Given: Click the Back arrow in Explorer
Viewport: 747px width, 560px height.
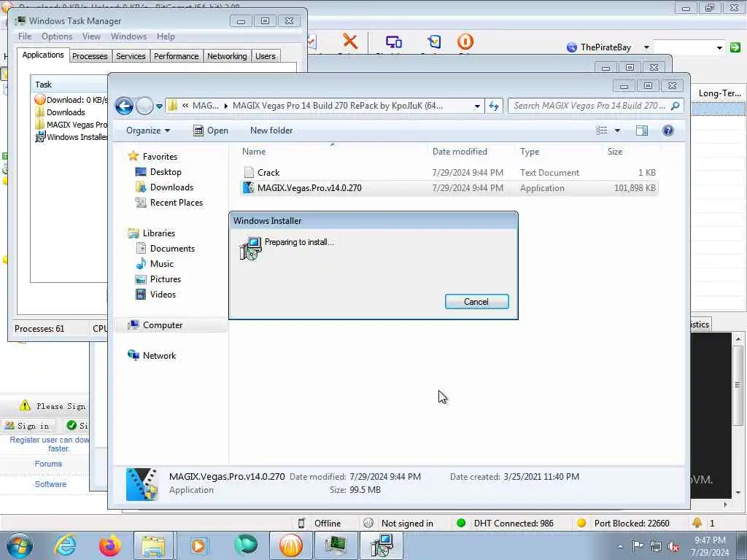Looking at the screenshot, I should (124, 106).
